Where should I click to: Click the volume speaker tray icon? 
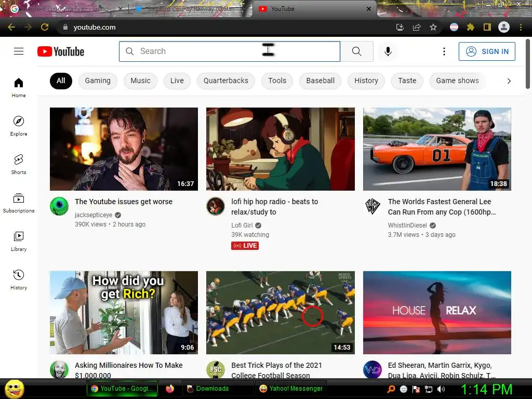tap(441, 389)
